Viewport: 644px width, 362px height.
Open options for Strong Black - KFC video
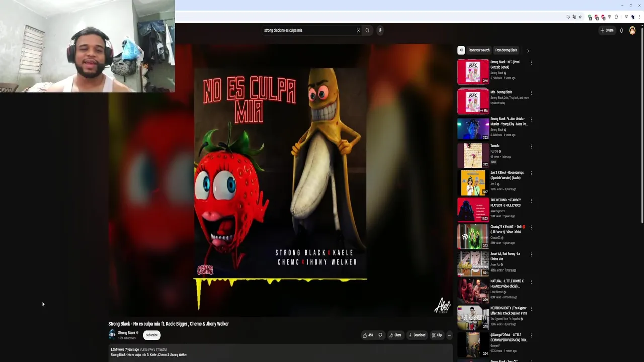531,63
